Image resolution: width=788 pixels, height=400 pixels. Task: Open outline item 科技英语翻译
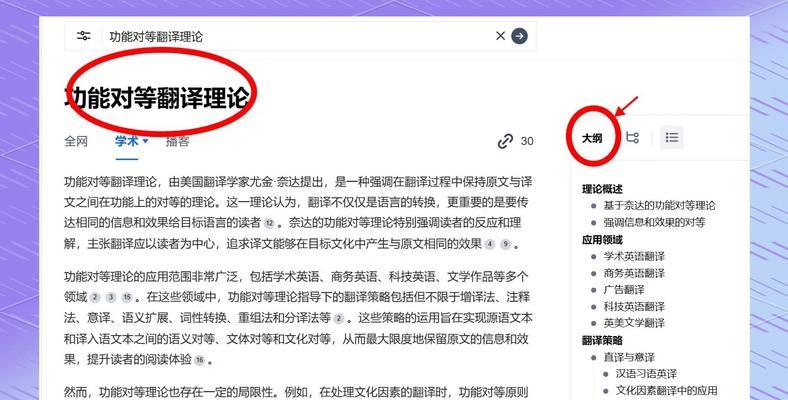click(634, 307)
